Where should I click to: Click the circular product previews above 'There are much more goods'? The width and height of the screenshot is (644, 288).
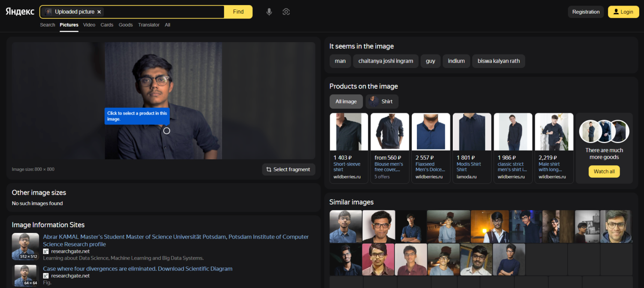pos(604,131)
